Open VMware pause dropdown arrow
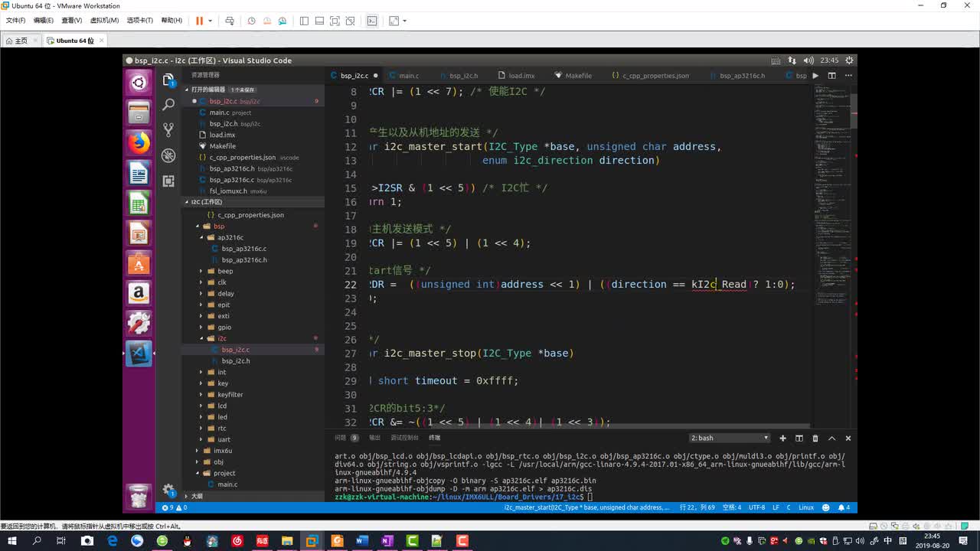 (x=210, y=21)
